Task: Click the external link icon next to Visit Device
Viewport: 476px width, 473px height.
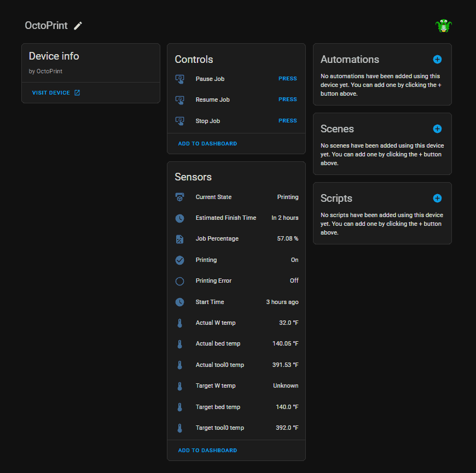Action: (77, 92)
